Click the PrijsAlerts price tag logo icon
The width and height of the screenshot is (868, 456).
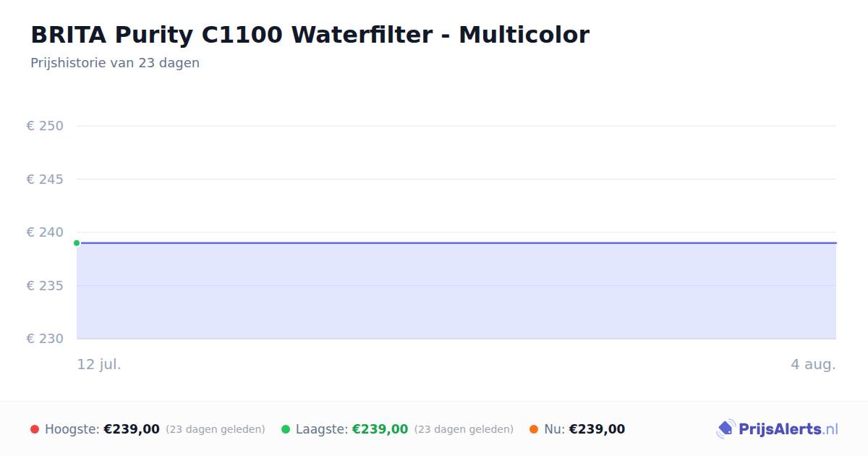726,429
